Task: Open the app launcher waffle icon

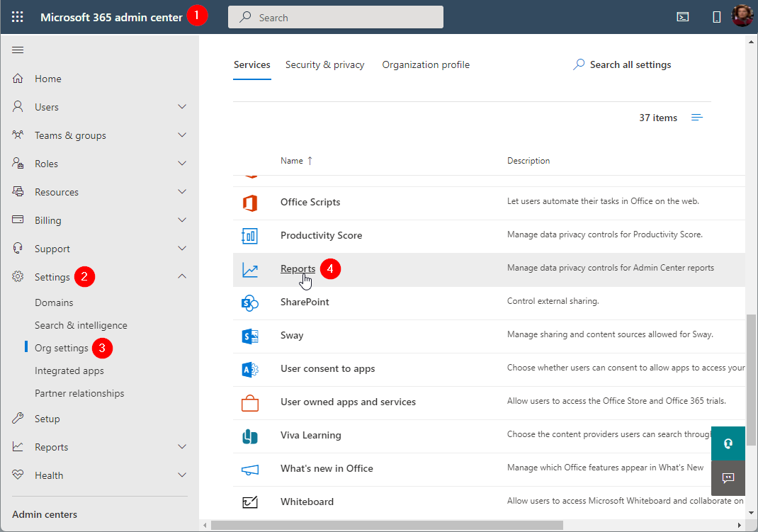Action: [18, 17]
